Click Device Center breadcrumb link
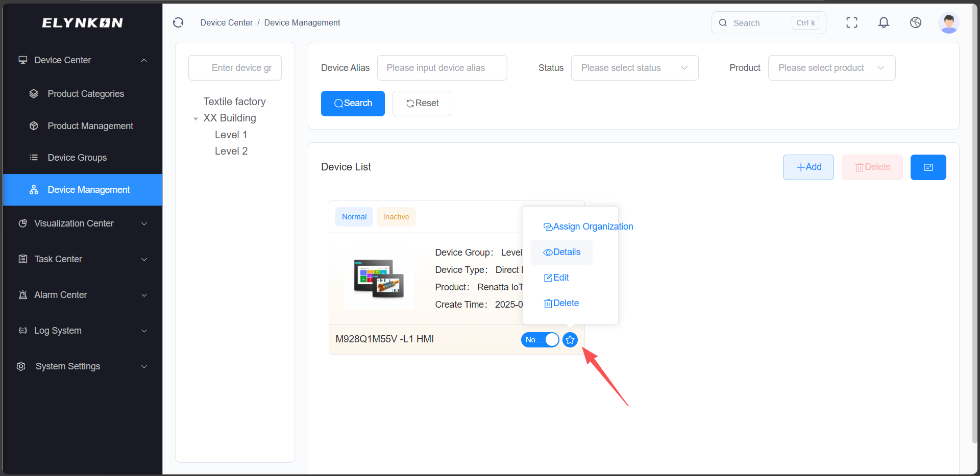Viewport: 980px width, 476px height. pos(226,22)
